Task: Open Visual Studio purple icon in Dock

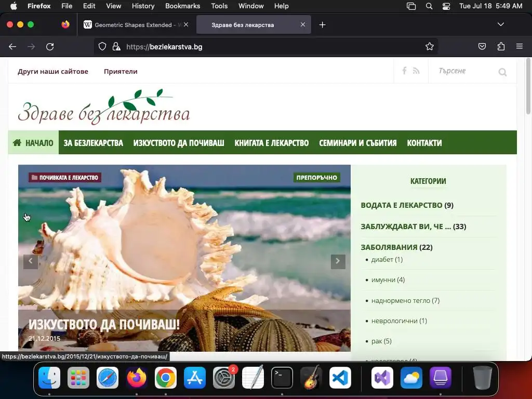Action: pyautogui.click(x=382, y=378)
